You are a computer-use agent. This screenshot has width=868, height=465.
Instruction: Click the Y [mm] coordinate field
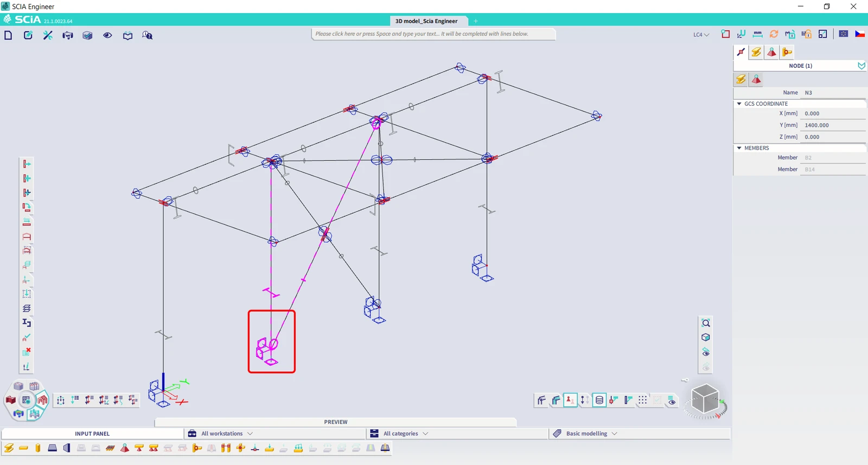click(833, 125)
